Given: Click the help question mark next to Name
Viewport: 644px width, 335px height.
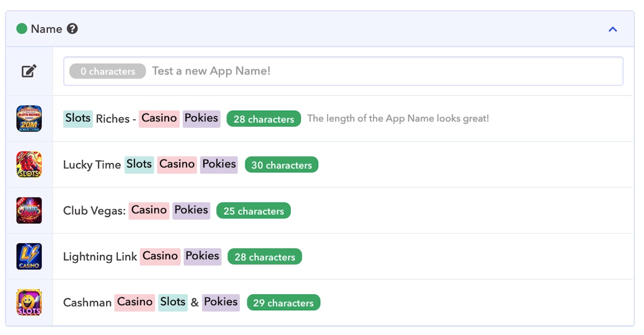Looking at the screenshot, I should point(72,29).
